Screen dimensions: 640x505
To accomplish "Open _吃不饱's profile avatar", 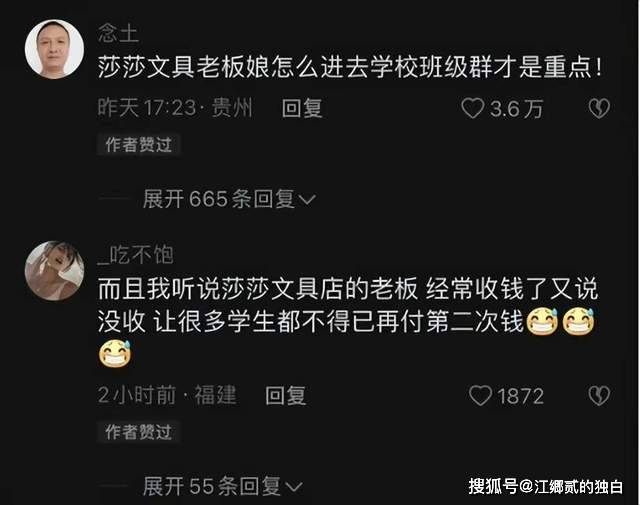I will (54, 271).
